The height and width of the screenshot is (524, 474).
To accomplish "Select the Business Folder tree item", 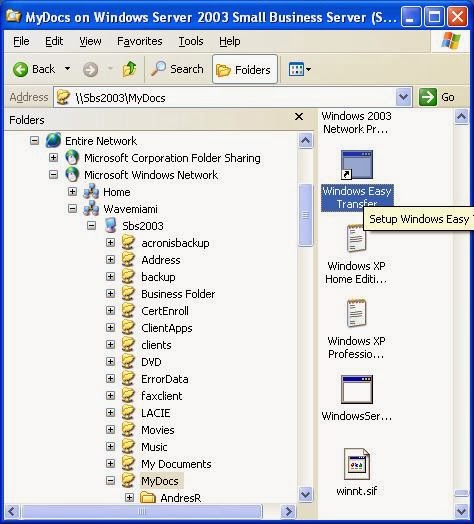I will [178, 294].
